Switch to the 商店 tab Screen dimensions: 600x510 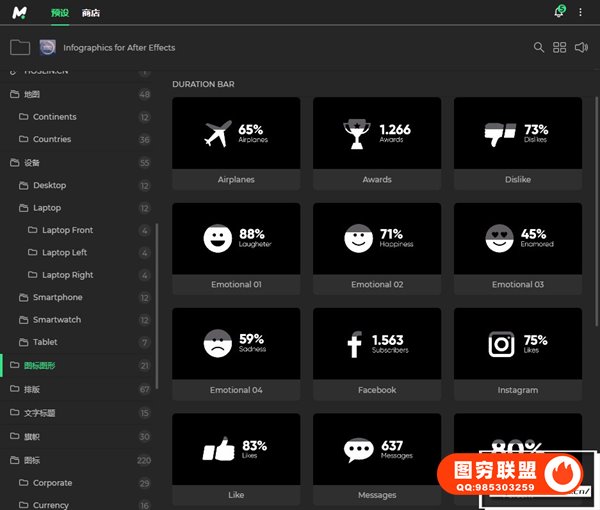click(91, 13)
